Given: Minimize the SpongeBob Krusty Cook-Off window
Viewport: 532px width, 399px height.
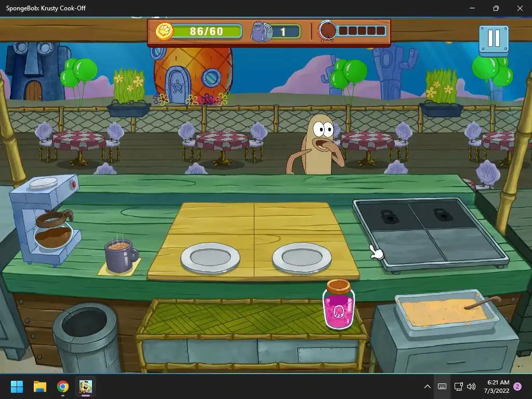Looking at the screenshot, I should [x=472, y=8].
